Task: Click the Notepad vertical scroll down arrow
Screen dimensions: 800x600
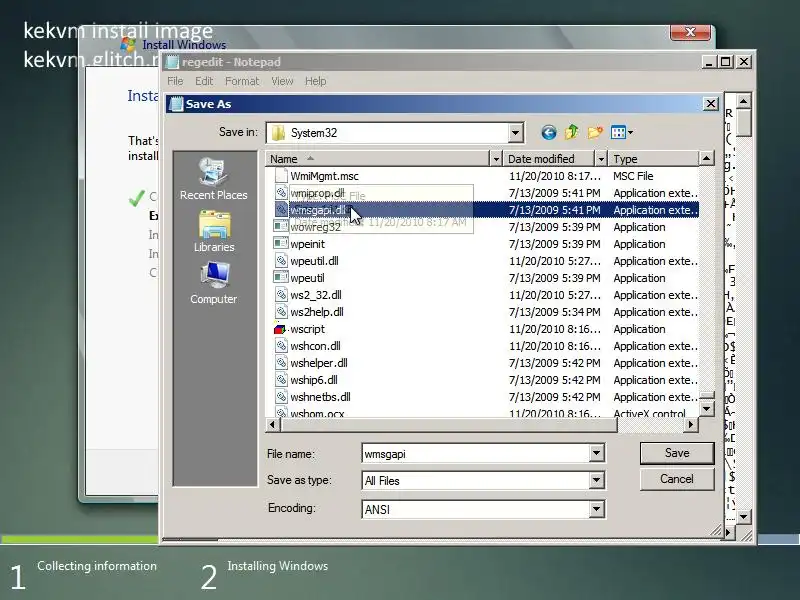Action: click(743, 517)
